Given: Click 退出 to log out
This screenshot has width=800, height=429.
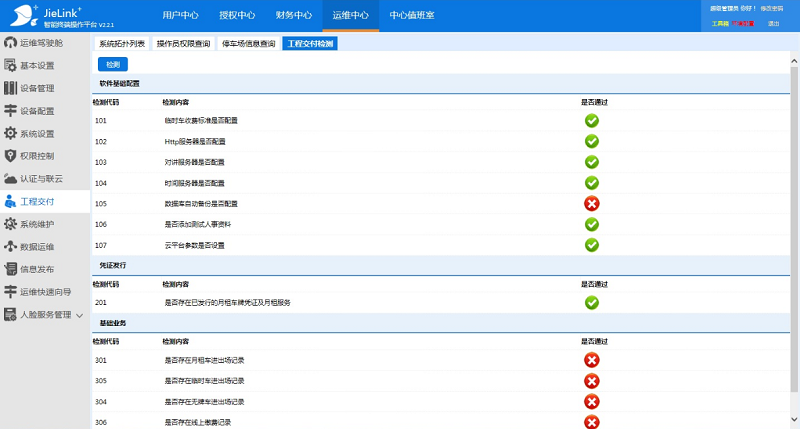Looking at the screenshot, I should pos(773,23).
